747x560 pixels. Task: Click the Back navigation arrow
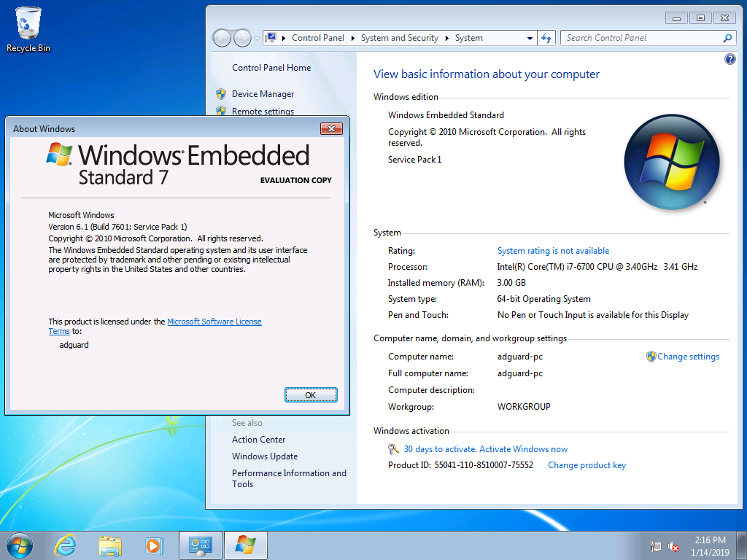pos(222,38)
